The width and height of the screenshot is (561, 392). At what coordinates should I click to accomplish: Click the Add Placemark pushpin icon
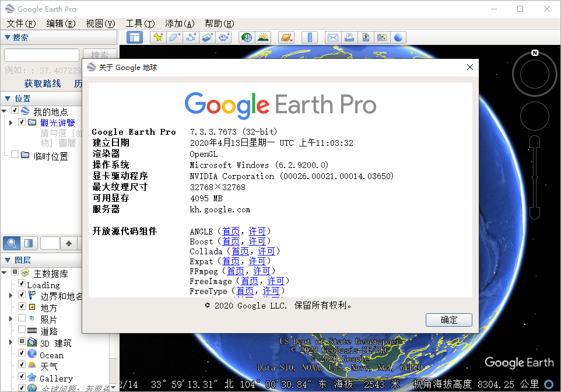tap(157, 37)
